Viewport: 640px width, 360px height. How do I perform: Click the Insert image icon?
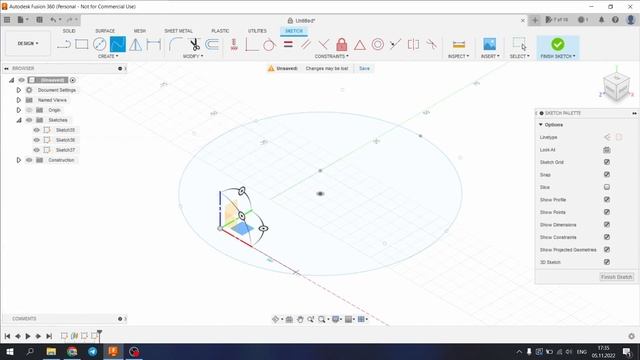[x=489, y=44]
